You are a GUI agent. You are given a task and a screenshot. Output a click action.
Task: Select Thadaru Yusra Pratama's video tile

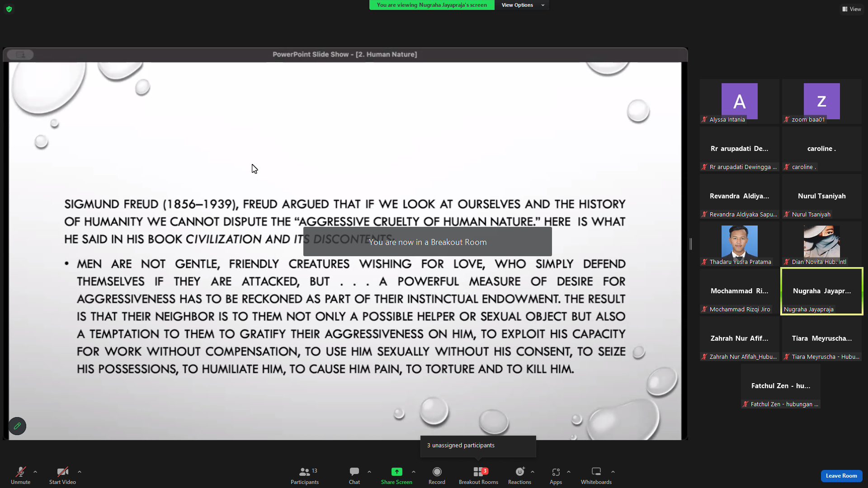740,244
